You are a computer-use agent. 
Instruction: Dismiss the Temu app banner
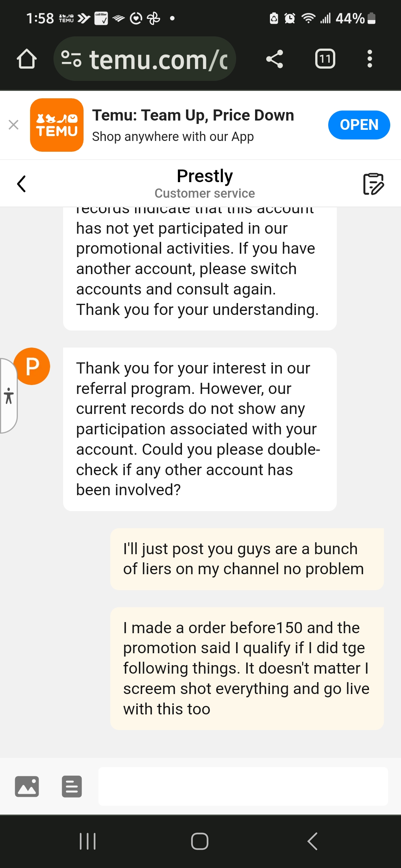[x=13, y=125]
